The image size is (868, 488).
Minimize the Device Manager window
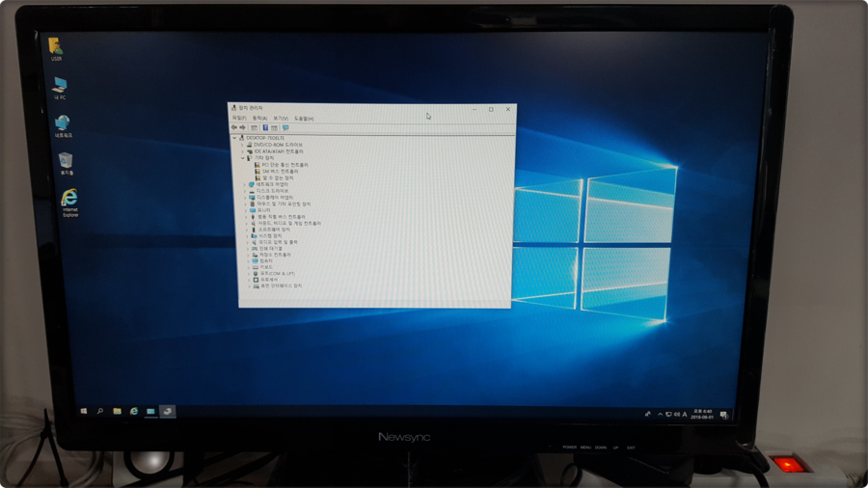475,110
